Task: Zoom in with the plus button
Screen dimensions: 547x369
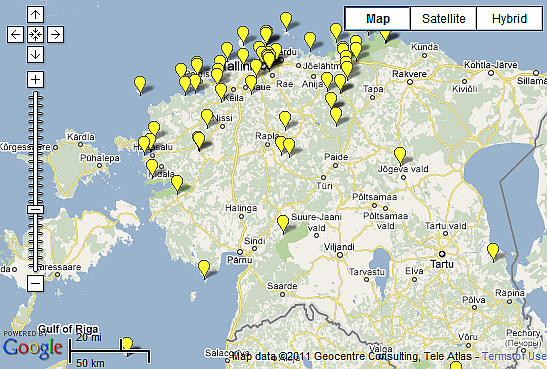Action: 35,80
